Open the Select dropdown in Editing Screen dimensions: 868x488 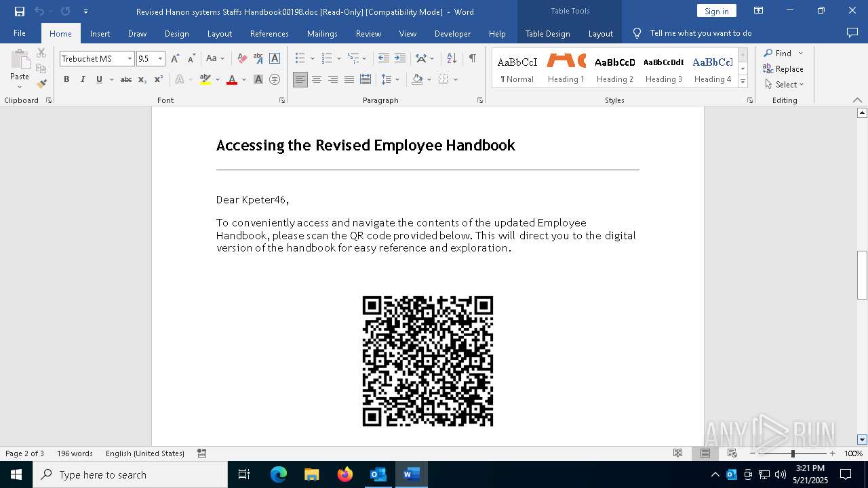(x=784, y=85)
